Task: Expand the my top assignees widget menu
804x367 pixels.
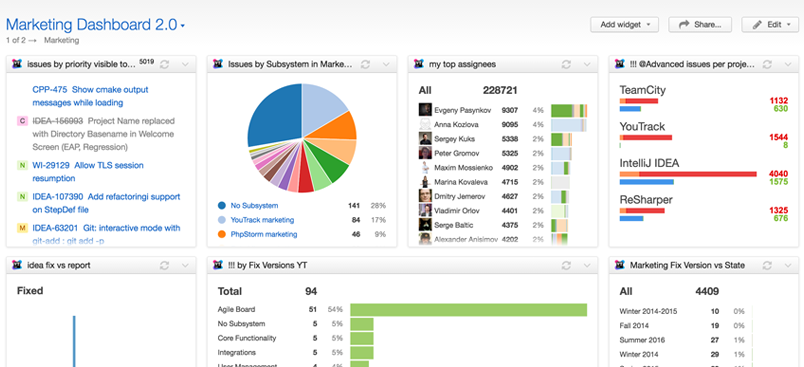Action: pos(588,64)
